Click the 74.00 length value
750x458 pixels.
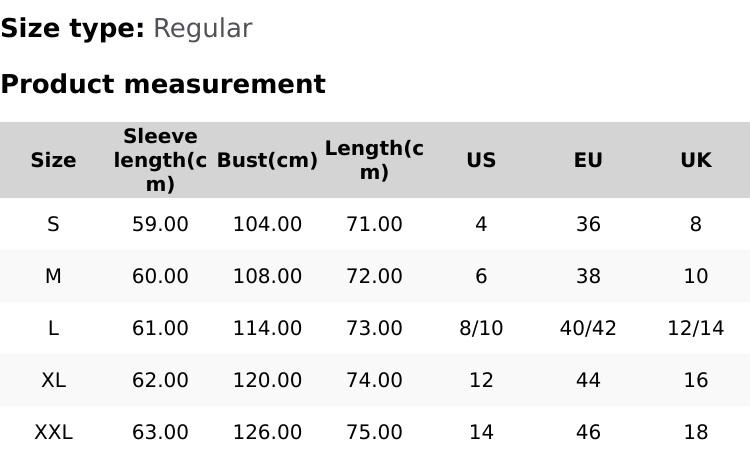374,380
